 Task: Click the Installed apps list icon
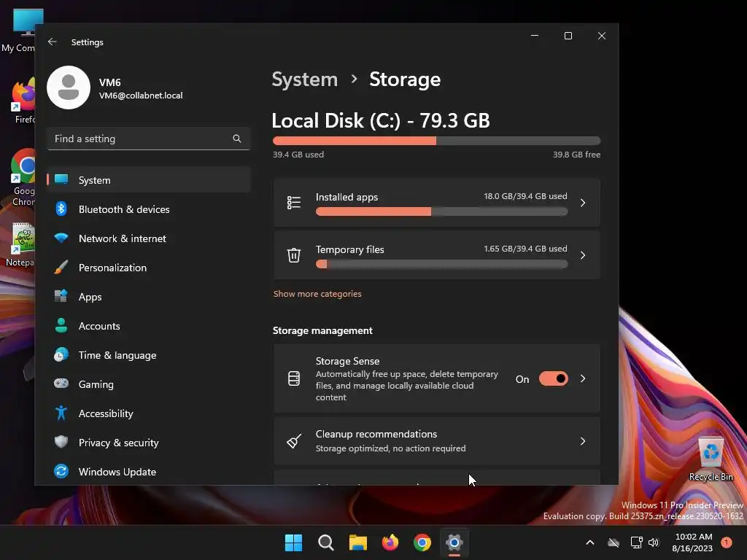pyautogui.click(x=294, y=203)
